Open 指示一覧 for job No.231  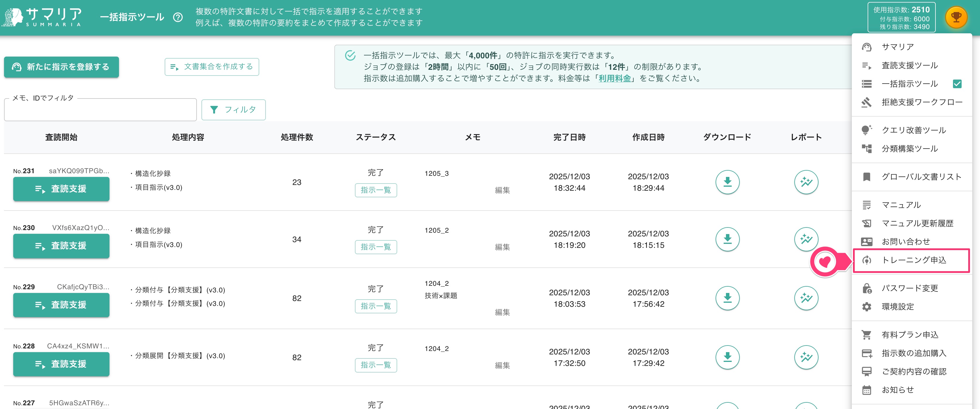[376, 190]
